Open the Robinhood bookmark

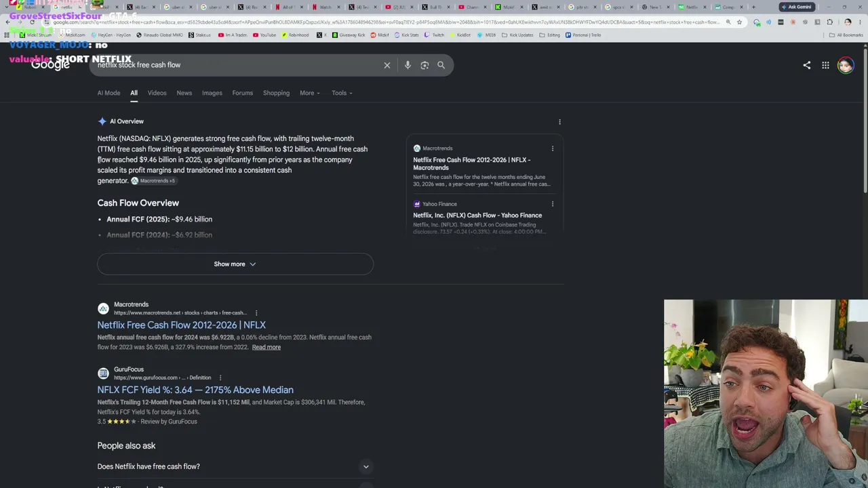tap(295, 35)
